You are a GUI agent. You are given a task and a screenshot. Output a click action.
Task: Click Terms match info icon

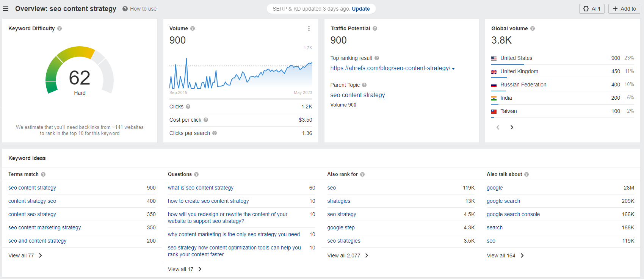click(x=43, y=174)
